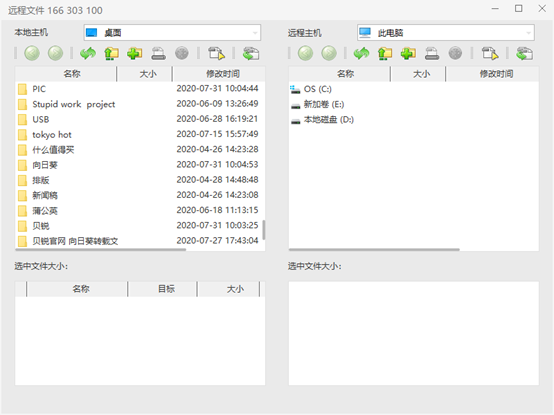Click the date 2020-07-31 10:04:44
Viewport: 554px width, 415px height.
tap(217, 88)
